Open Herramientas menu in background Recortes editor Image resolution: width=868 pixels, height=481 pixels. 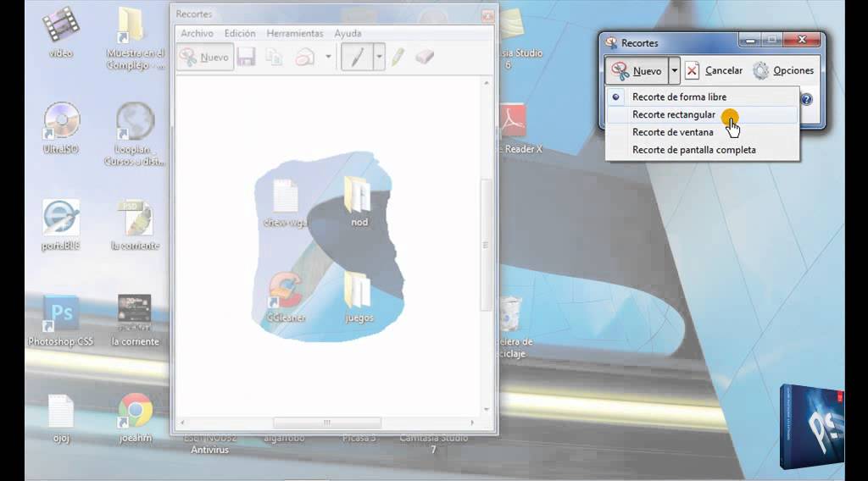294,33
